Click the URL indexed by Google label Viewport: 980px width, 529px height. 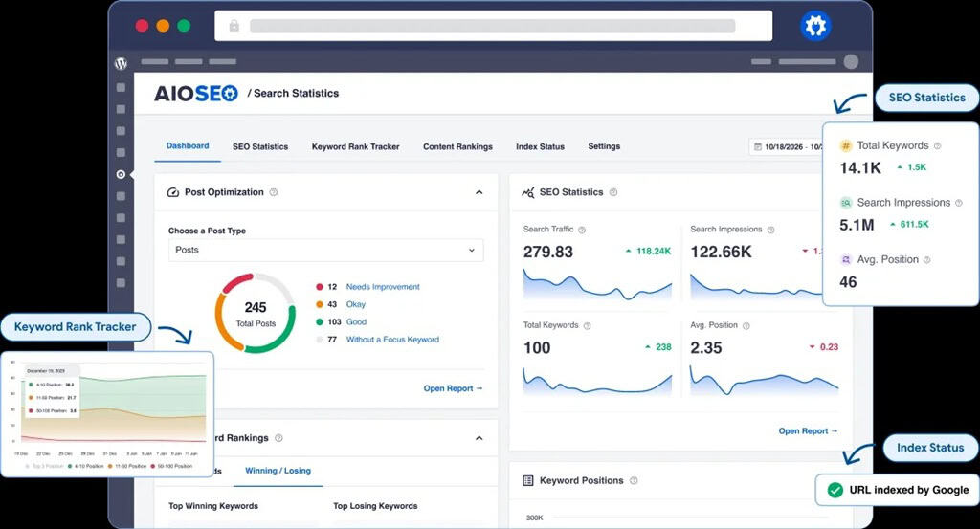[909, 491]
